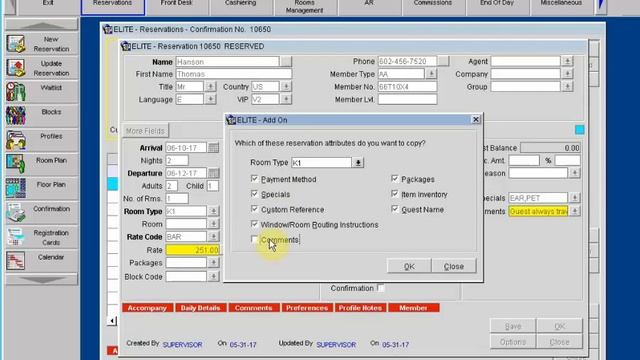This screenshot has width=640, height=360.
Task: Expand the Language dropdown arrow
Action: (x=211, y=99)
